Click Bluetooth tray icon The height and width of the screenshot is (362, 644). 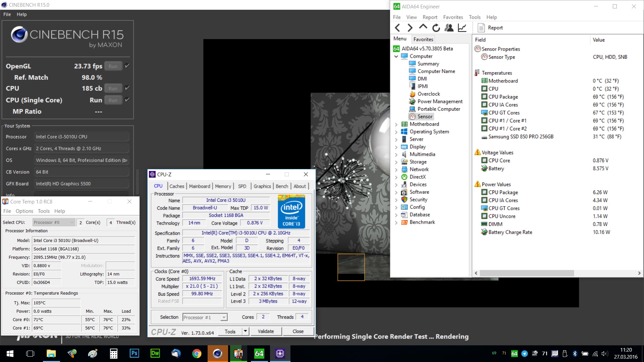coord(575,354)
